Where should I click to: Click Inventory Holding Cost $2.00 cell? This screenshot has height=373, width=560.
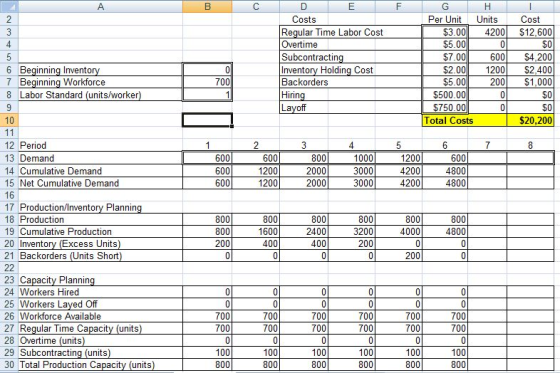(x=445, y=70)
